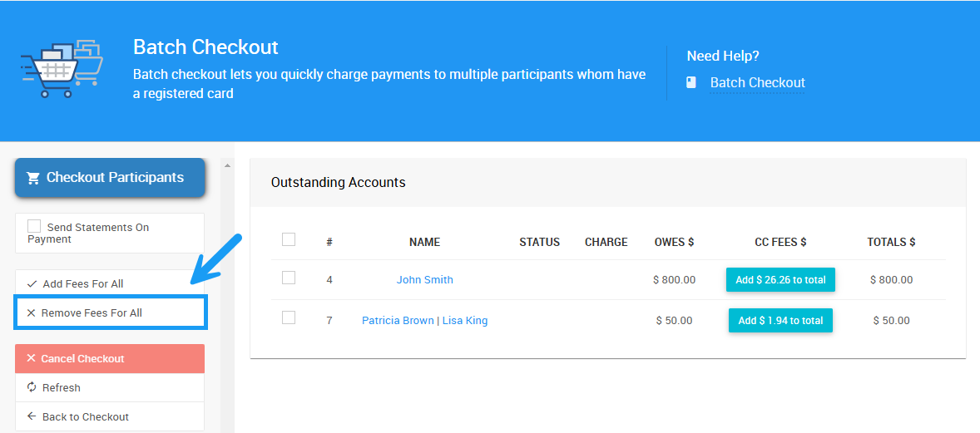Click the sidebar scrollbar up arrow
This screenshot has width=980, height=433.
[228, 165]
